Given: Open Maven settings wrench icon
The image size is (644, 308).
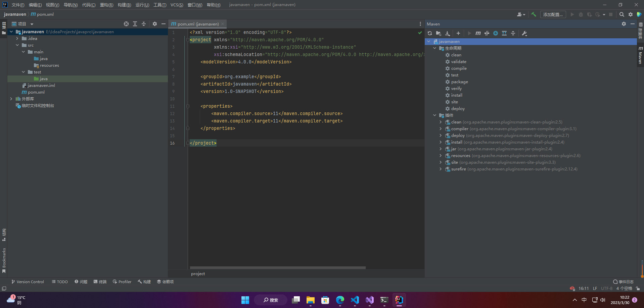Looking at the screenshot, I should tap(524, 33).
